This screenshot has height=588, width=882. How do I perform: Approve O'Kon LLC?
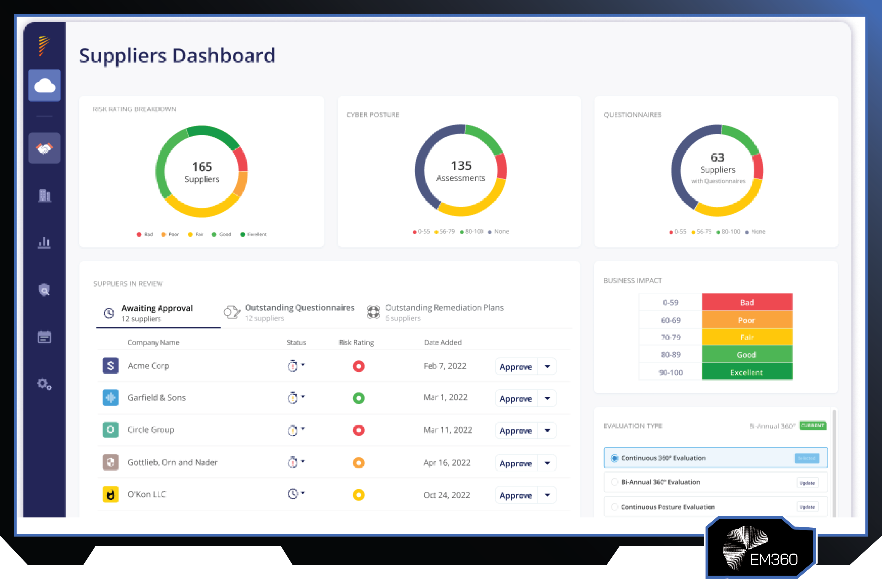point(516,495)
